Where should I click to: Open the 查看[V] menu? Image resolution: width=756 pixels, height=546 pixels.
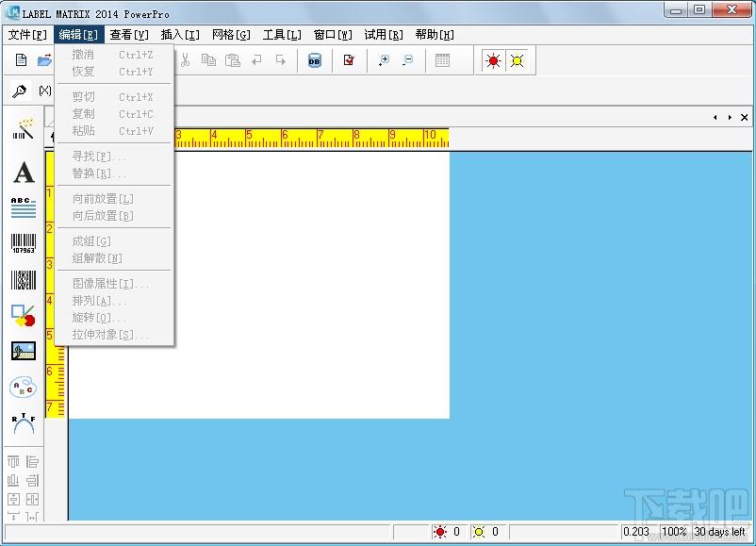tap(129, 35)
